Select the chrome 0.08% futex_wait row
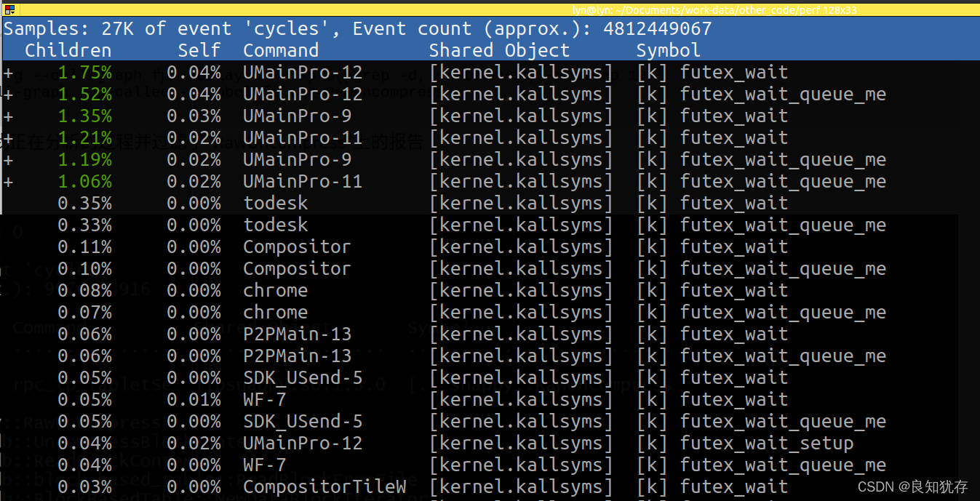980x501 pixels. [437, 291]
